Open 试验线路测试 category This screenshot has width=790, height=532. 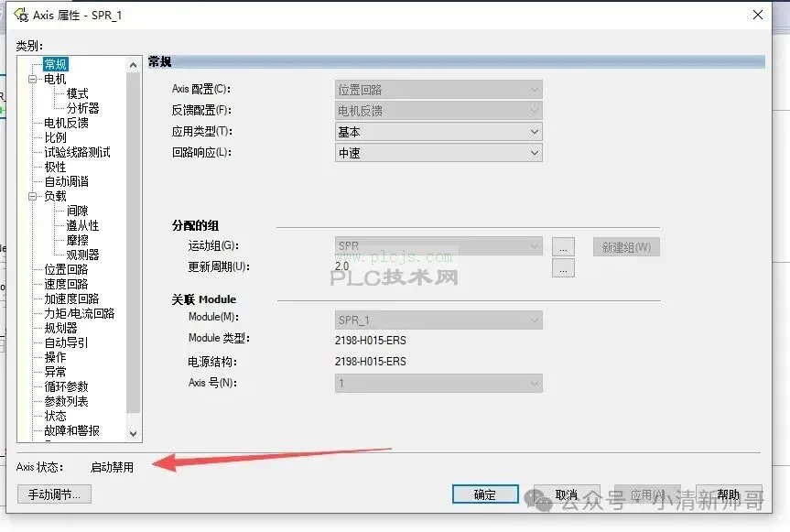click(77, 152)
